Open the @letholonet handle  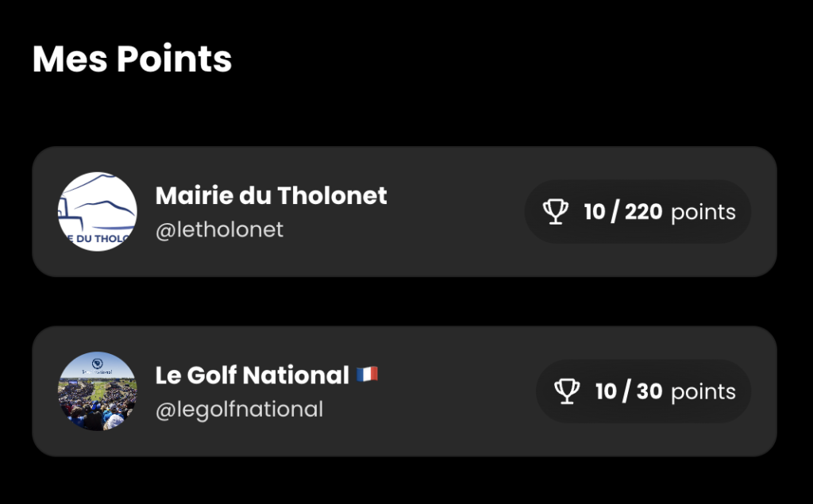coord(219,230)
